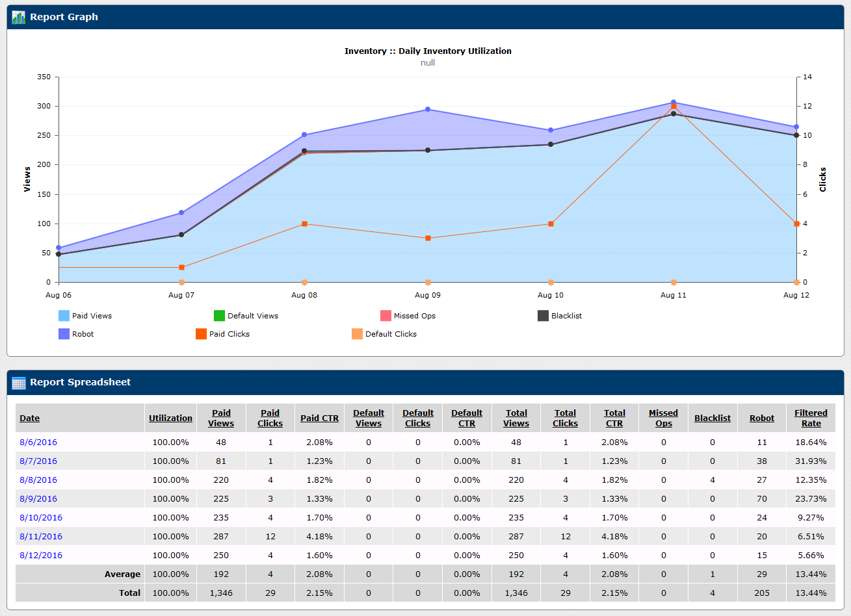Sort by the Paid Views column header

(221, 418)
